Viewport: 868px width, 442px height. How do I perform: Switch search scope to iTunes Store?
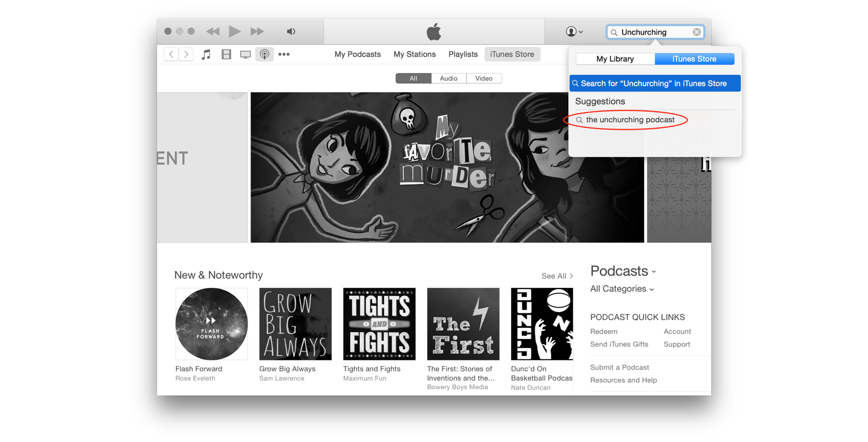tap(694, 59)
